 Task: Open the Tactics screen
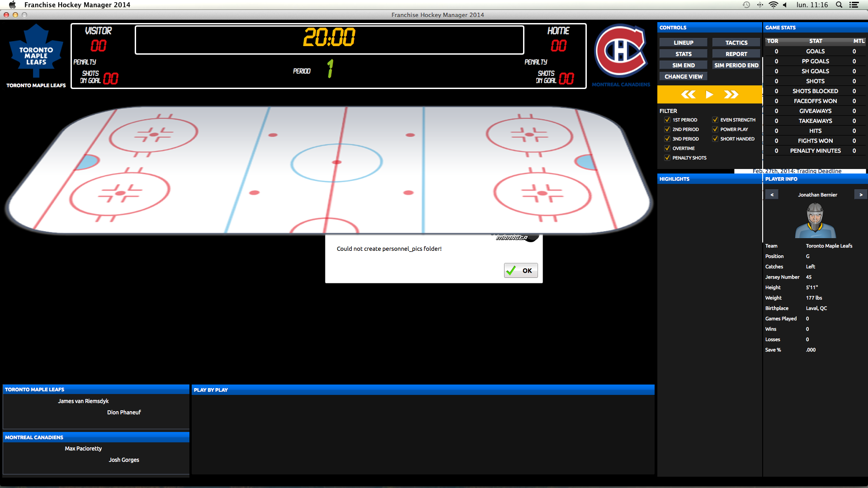pyautogui.click(x=736, y=42)
